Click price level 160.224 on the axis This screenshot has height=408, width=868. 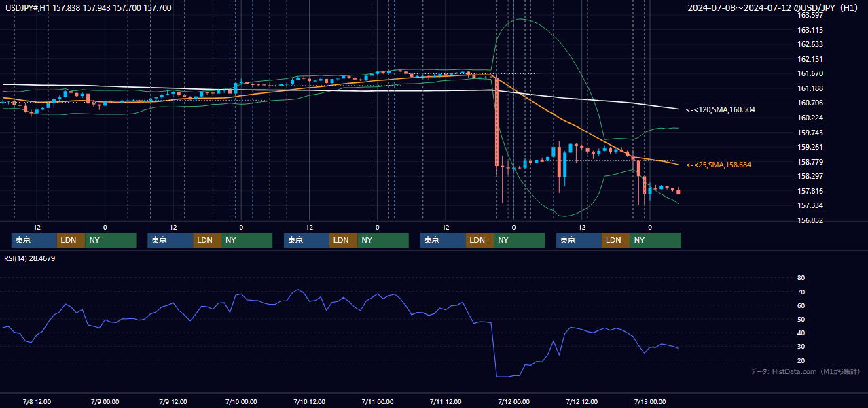(x=810, y=118)
